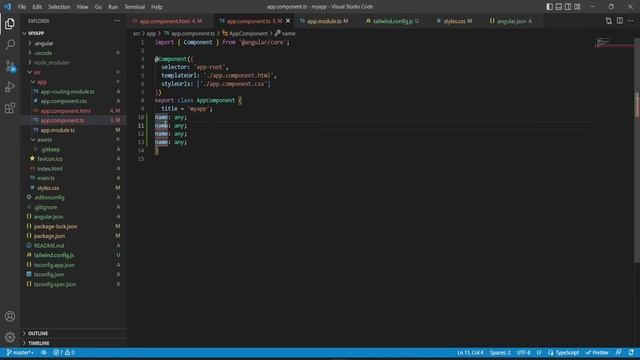Toggle secondary side bar layout icon
The width and height of the screenshot is (640, 360).
(x=568, y=7)
